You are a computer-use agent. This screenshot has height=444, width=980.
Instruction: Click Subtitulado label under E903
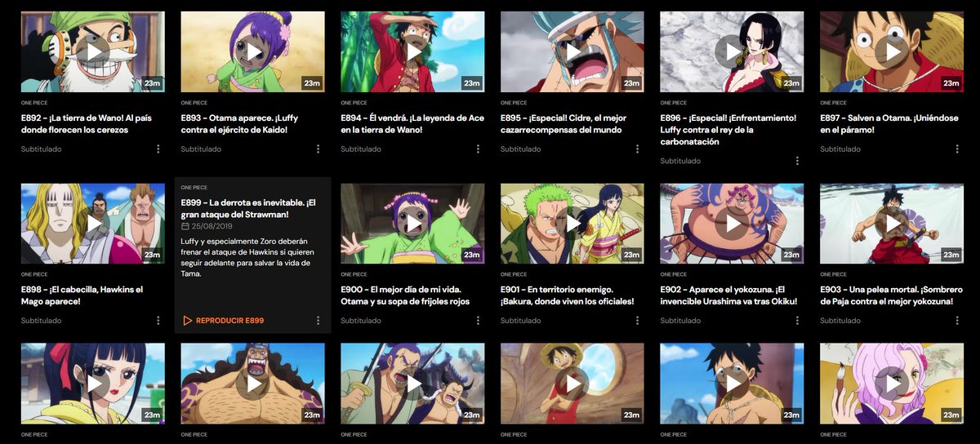[x=840, y=321]
